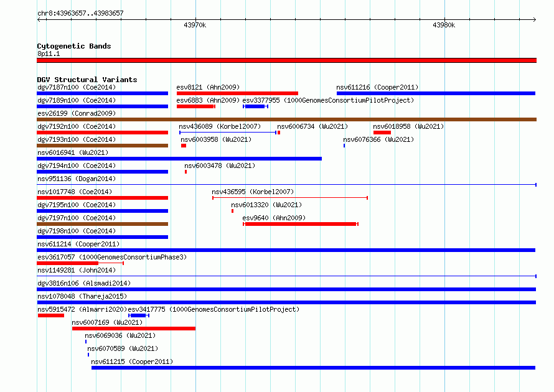Click nsv6070589 (Wu2021) label
The image size is (554, 392).
pos(123,348)
